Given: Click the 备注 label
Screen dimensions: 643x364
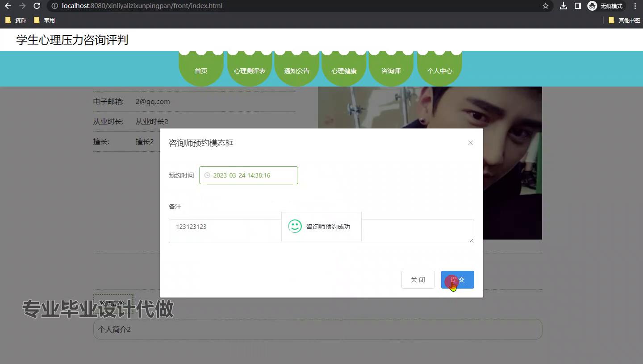Looking at the screenshot, I should 175,207.
